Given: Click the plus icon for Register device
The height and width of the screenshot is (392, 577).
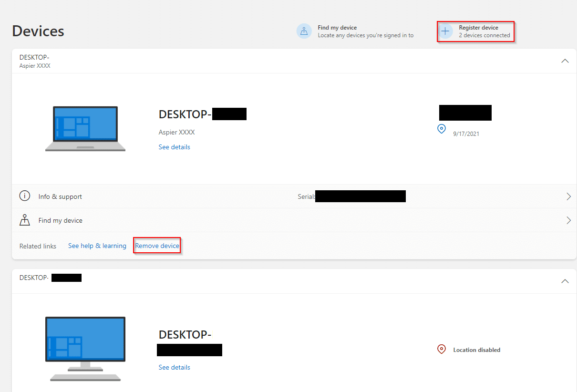Looking at the screenshot, I should click(x=445, y=31).
